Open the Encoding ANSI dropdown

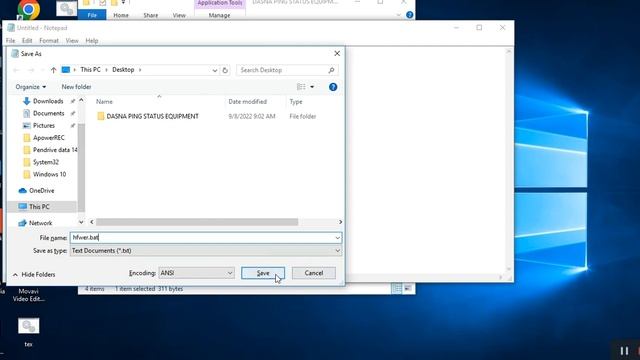click(196, 273)
